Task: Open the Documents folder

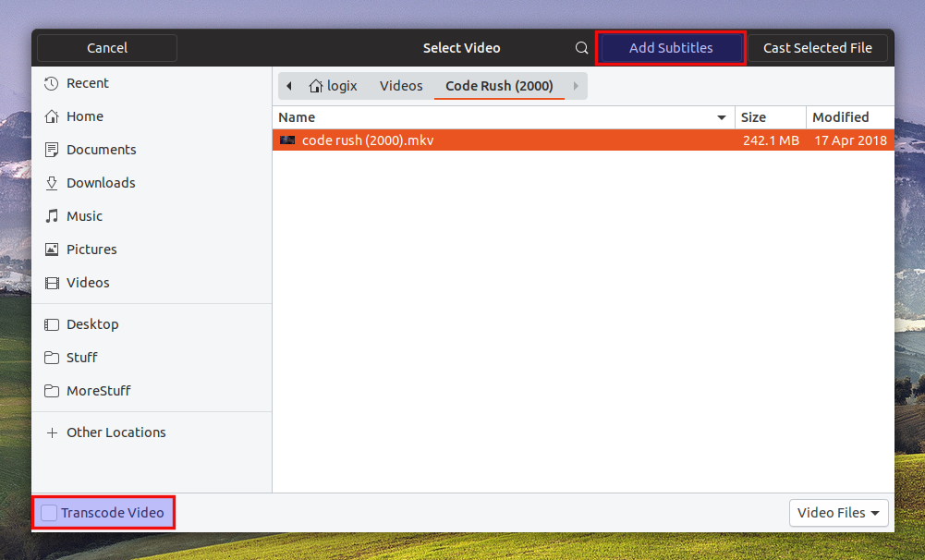Action: 102,149
